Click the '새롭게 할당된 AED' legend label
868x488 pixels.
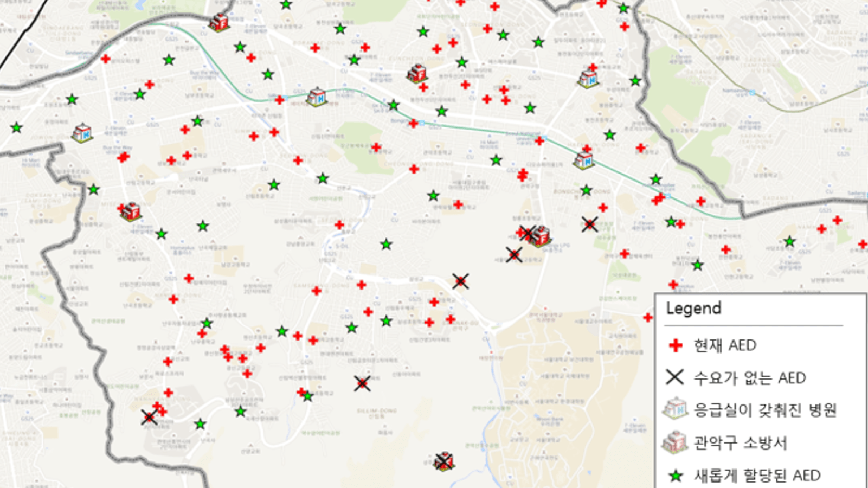pyautogui.click(x=757, y=476)
